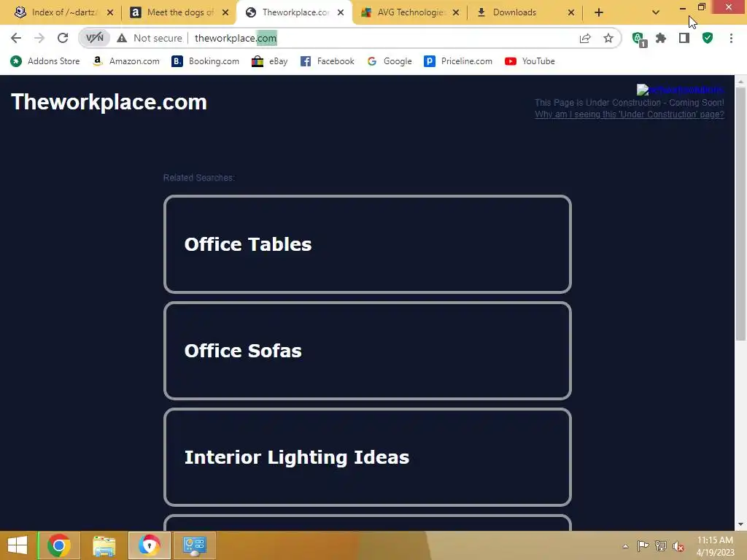Screen dimensions: 747x560
Task: Expand the tab search dropdown arrow
Action: tap(656, 13)
